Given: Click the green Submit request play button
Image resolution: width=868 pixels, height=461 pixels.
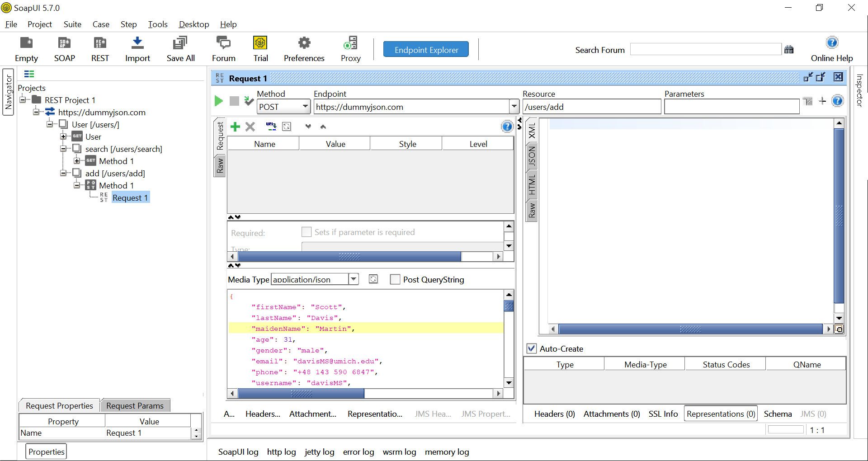Looking at the screenshot, I should click(218, 101).
